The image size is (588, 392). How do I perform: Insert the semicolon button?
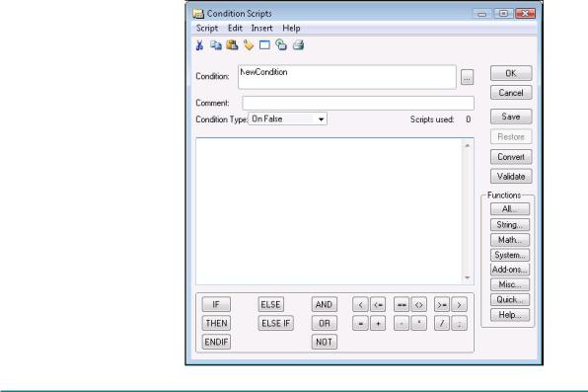pos(459,324)
